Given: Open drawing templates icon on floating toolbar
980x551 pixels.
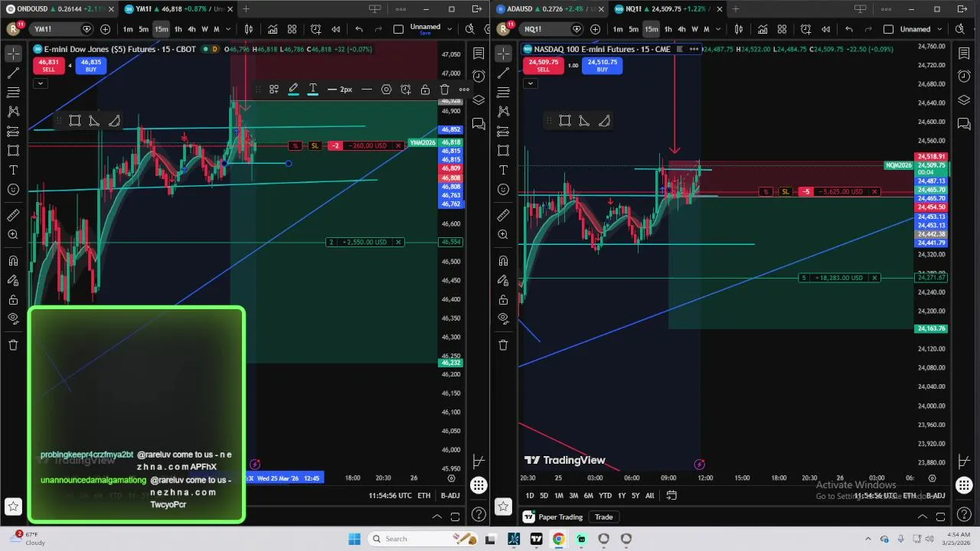Looking at the screenshot, I should (273, 90).
